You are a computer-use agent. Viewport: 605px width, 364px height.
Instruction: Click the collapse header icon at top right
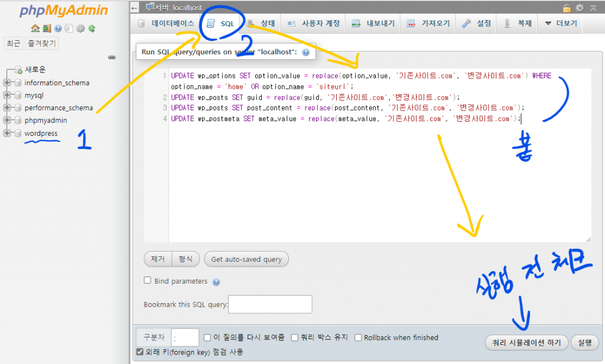click(x=593, y=8)
